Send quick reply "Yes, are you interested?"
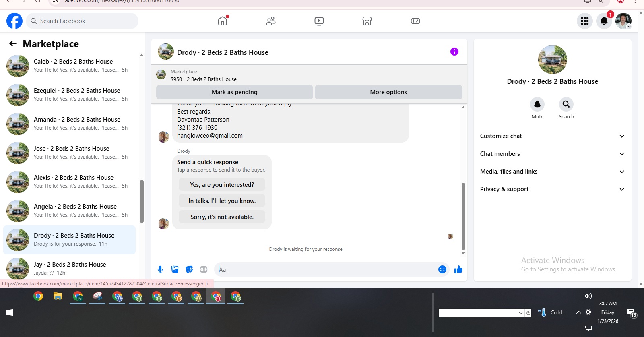The height and width of the screenshot is (337, 644). [x=222, y=185]
